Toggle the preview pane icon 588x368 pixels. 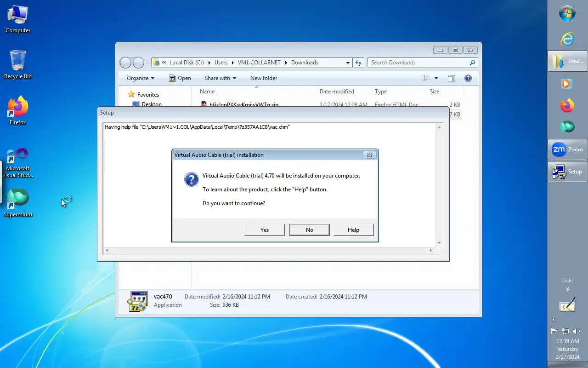[451, 78]
